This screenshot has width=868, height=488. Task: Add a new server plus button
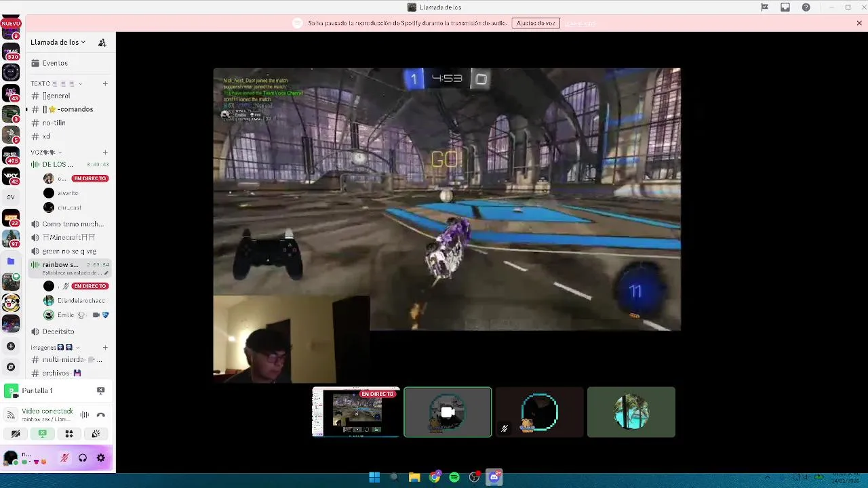[x=11, y=346]
